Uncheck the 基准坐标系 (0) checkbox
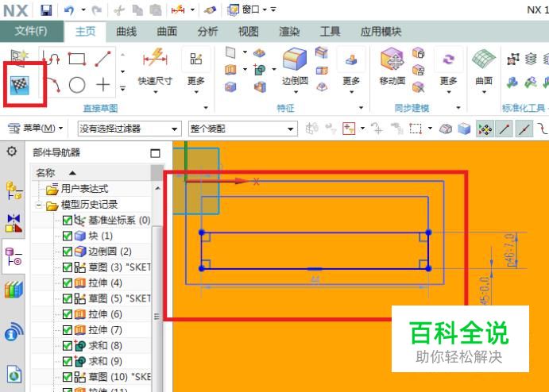The height and width of the screenshot is (392, 549). [68, 221]
